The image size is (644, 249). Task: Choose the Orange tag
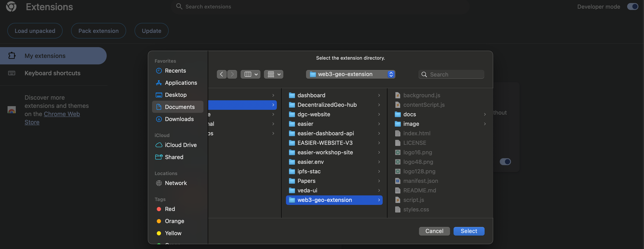pos(178,221)
